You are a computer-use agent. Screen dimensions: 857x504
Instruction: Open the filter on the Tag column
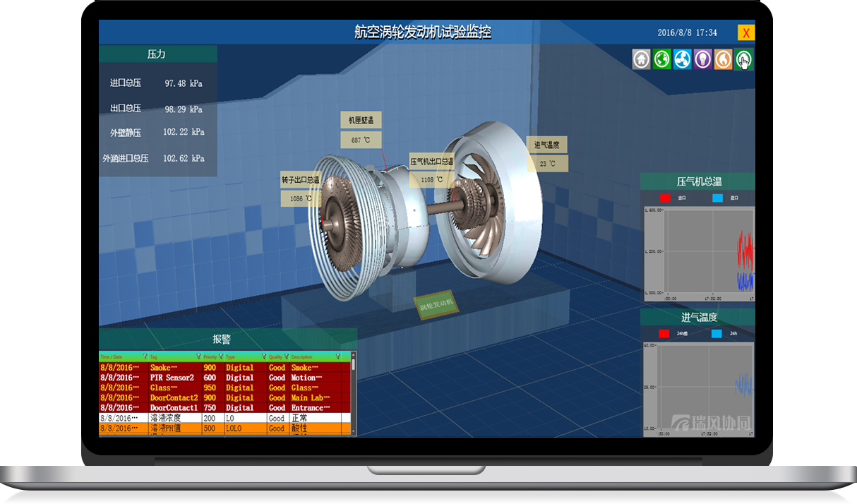(198, 356)
